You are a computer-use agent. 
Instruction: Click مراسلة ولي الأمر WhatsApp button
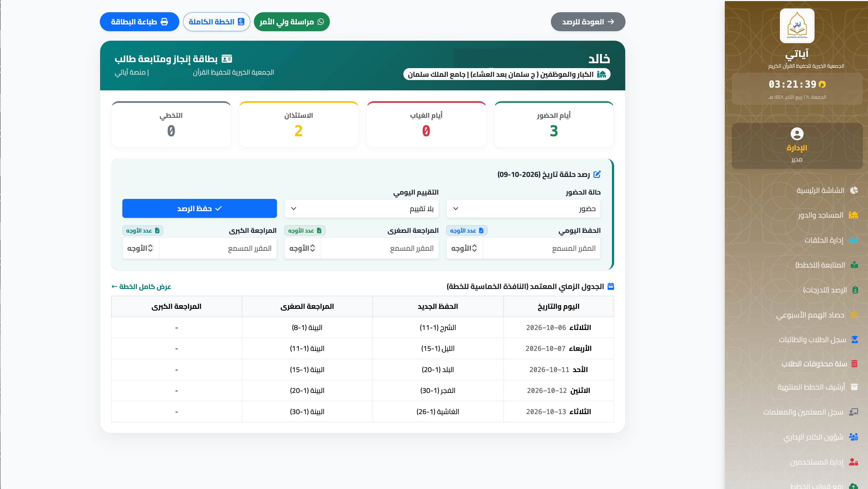pyautogui.click(x=292, y=22)
